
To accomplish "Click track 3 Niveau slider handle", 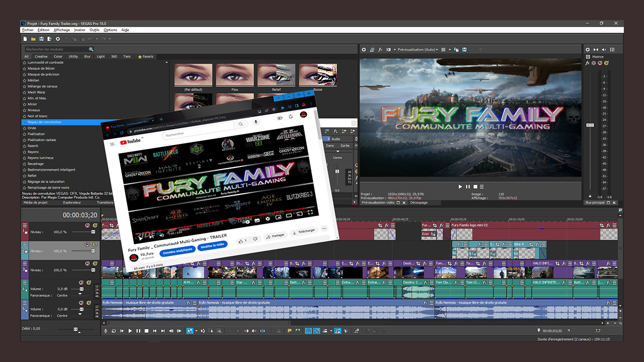I will [x=93, y=270].
